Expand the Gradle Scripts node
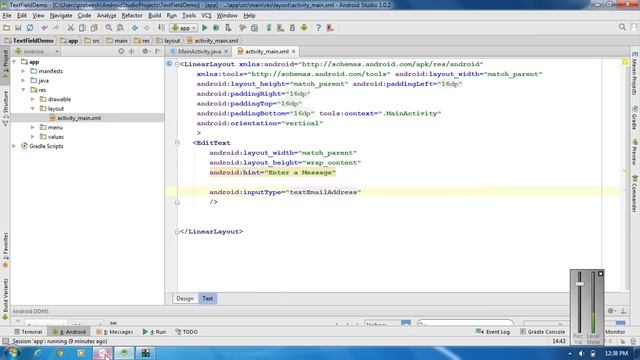This screenshot has height=360, width=640. point(15,146)
